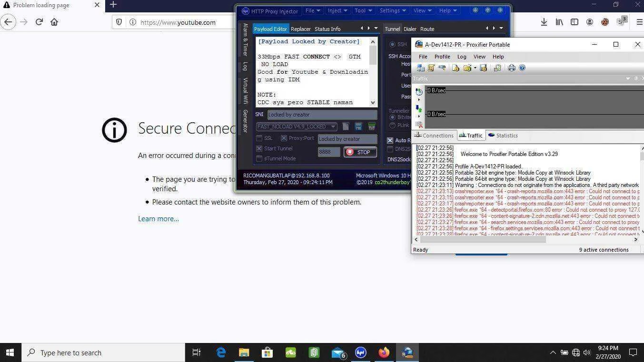
Task: Click the Save Profile icon in Proxifier toolbar
Action: [483, 68]
